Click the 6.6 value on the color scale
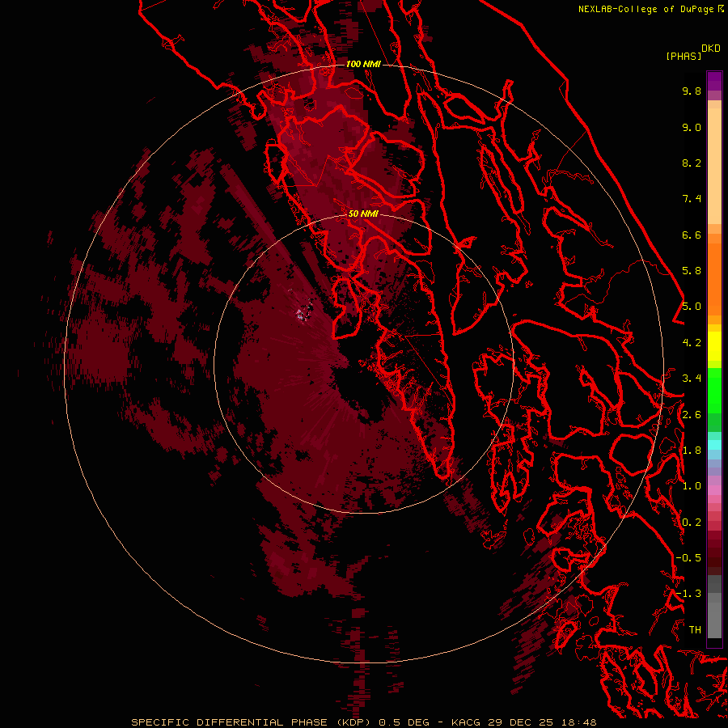728x728 pixels. tap(692, 235)
